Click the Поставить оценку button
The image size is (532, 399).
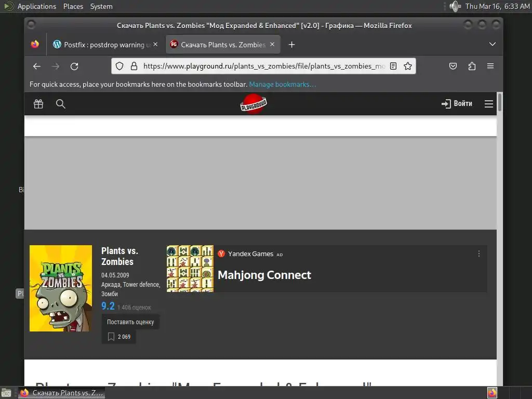point(130,322)
